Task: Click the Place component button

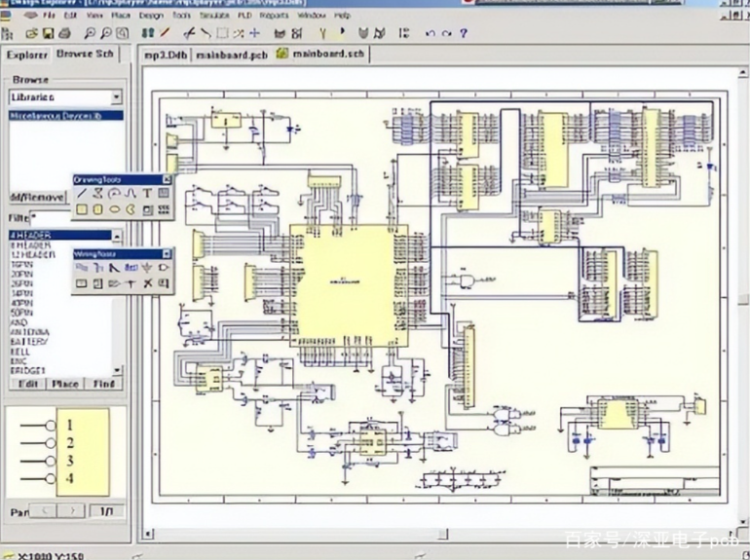Action: tap(65, 384)
